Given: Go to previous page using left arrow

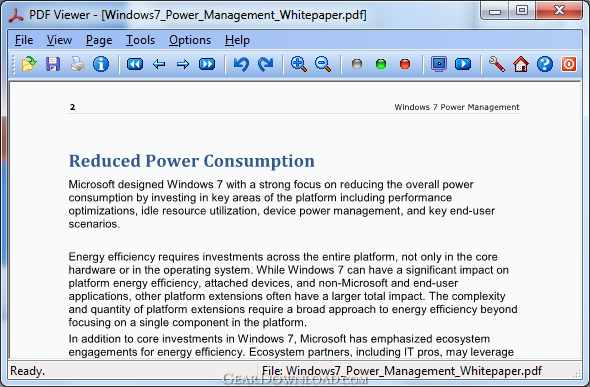Looking at the screenshot, I should [x=159, y=64].
